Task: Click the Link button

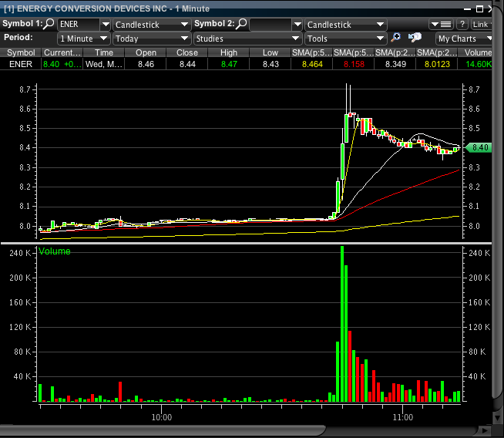Action: click(482, 24)
